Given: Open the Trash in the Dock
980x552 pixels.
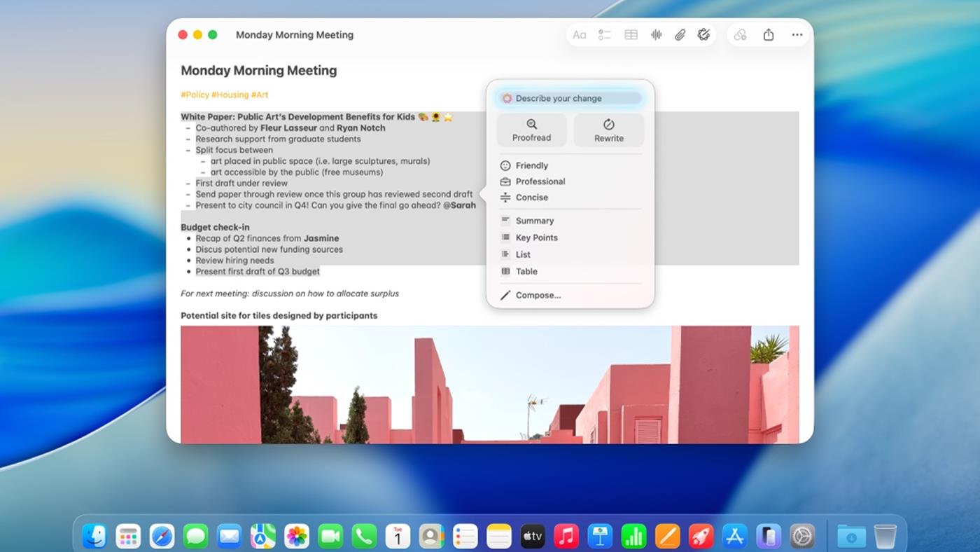Looking at the screenshot, I should click(885, 537).
